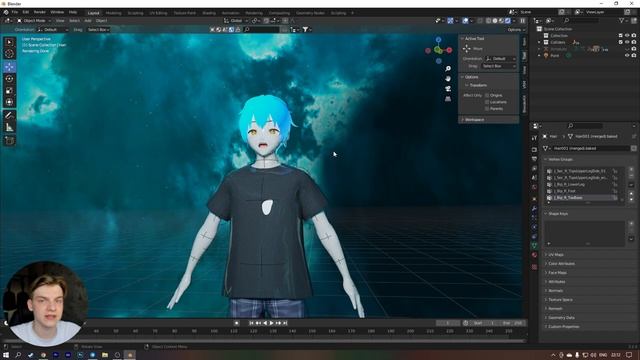Toggle camera view icon in viewport

pyautogui.click(x=448, y=89)
